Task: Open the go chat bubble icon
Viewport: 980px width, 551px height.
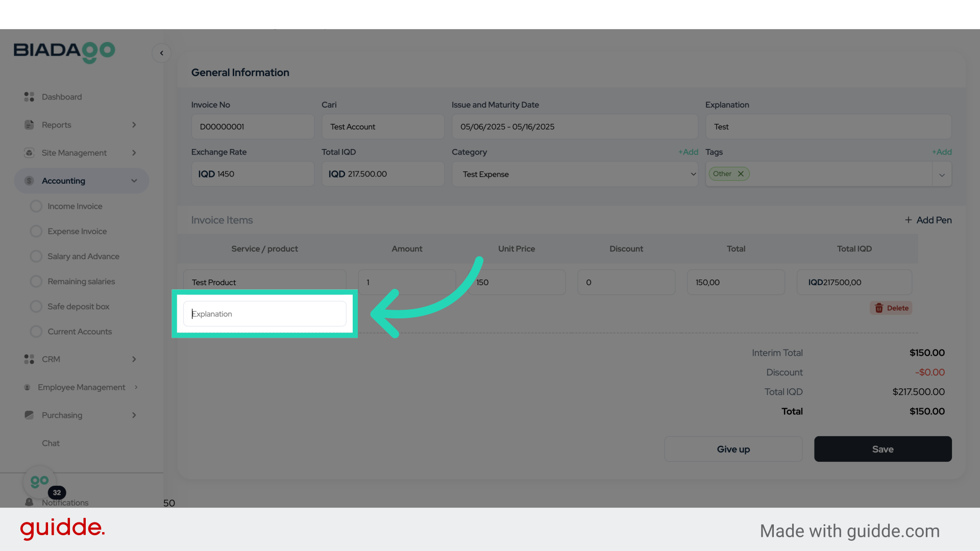Action: click(x=39, y=481)
